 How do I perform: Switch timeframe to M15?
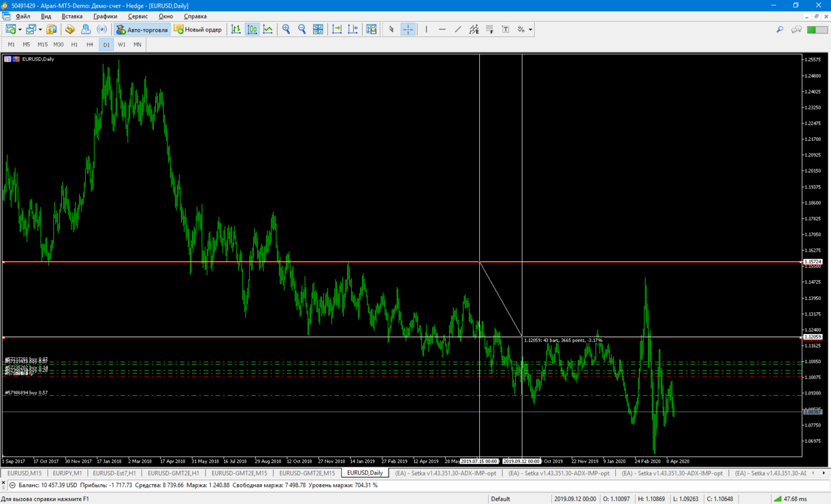(x=43, y=44)
